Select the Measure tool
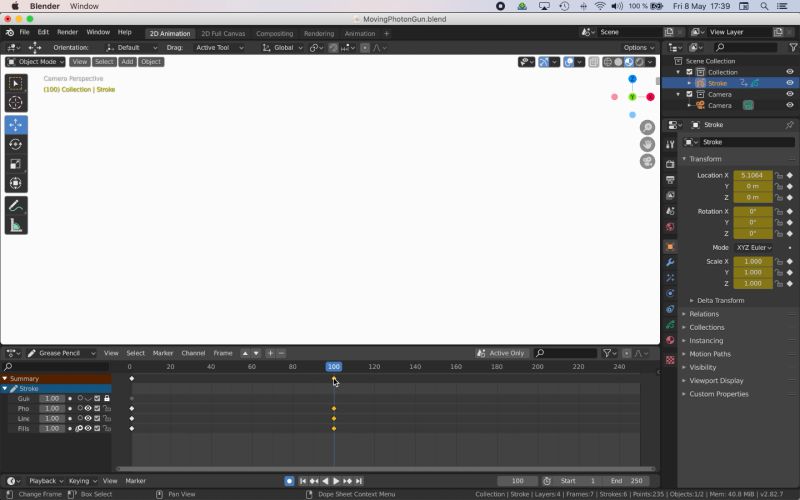This screenshot has width=800, height=500. click(16, 226)
